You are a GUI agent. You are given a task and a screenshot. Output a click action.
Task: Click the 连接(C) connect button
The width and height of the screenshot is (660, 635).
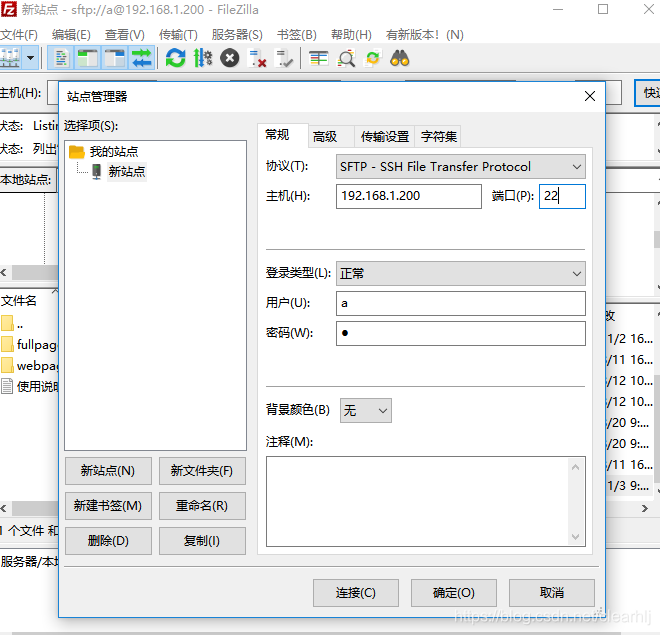coord(356,593)
